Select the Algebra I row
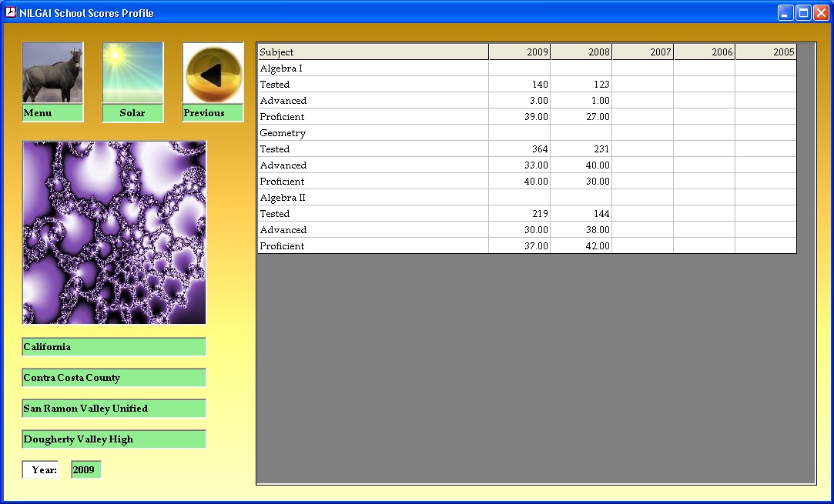Viewport: 834px width, 504px height. 373,68
